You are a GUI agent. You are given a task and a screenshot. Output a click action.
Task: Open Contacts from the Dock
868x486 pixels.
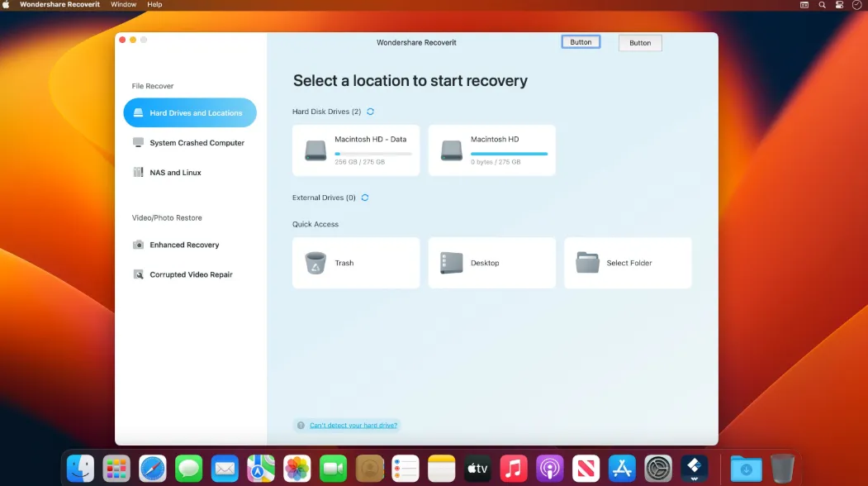coord(369,469)
